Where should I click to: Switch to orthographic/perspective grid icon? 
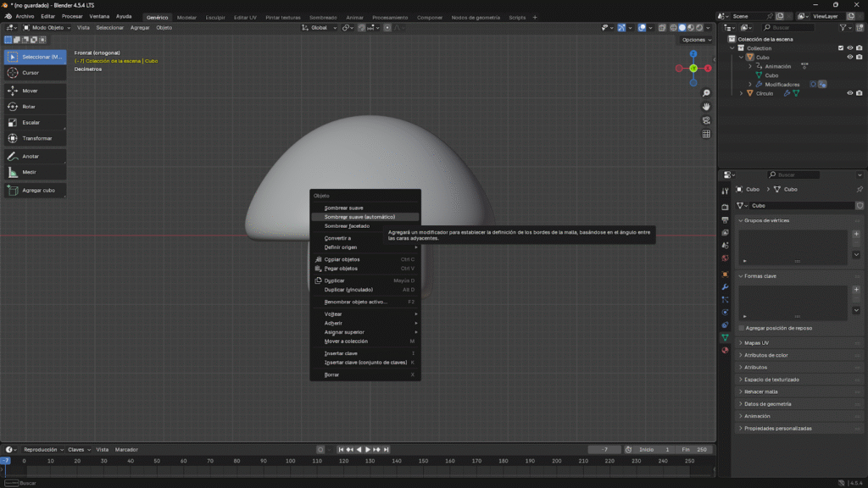pyautogui.click(x=706, y=134)
